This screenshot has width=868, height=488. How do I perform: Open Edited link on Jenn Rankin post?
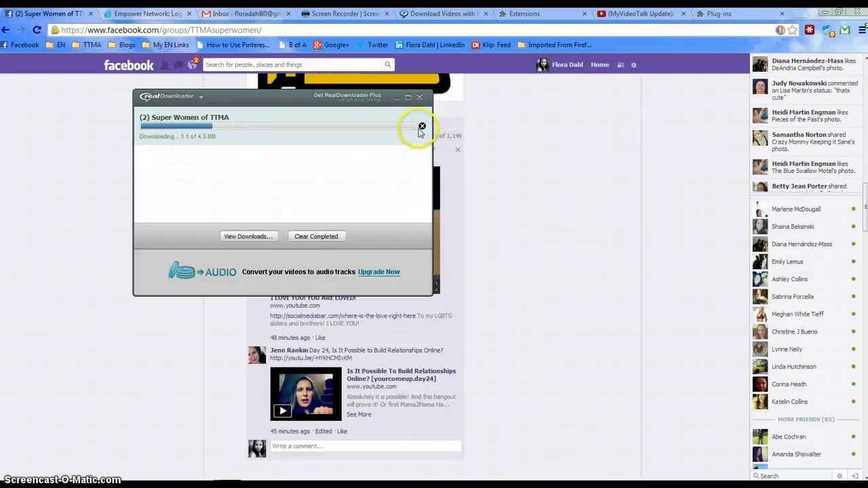point(323,431)
